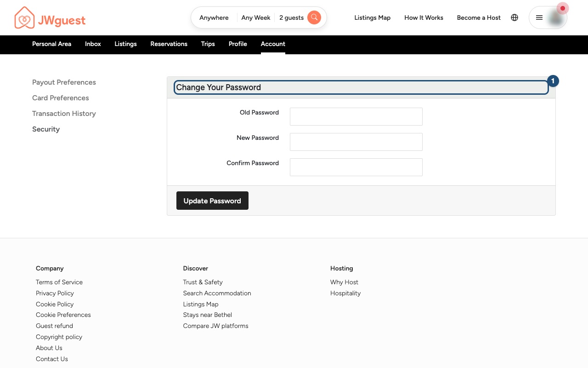Focus the Old Password field

tap(356, 116)
